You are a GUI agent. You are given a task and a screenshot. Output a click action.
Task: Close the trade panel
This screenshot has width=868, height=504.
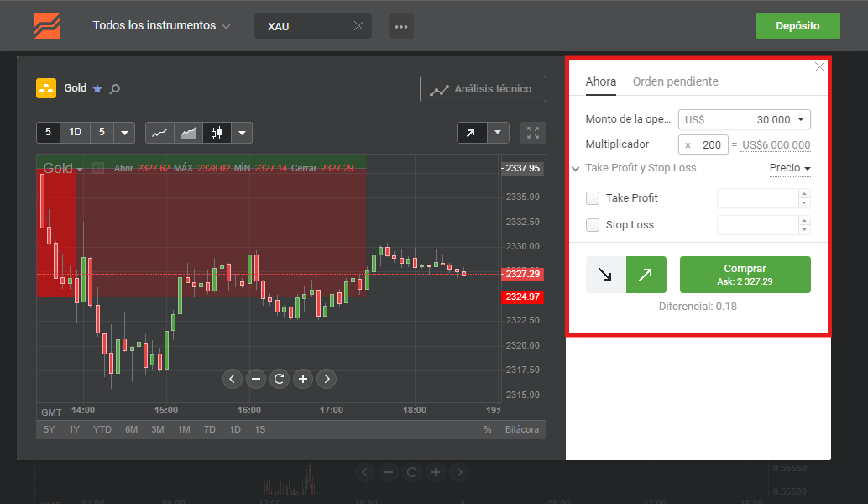point(820,67)
